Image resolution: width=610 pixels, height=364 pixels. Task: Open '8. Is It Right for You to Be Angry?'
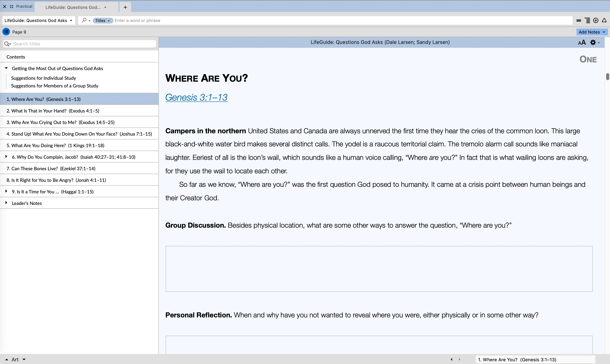tap(79, 180)
